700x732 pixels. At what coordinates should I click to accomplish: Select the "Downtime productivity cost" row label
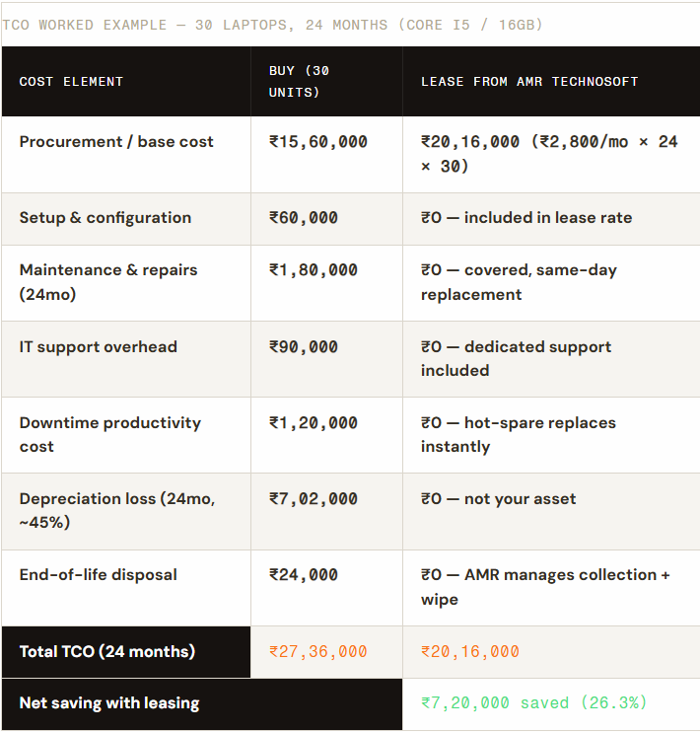click(110, 434)
